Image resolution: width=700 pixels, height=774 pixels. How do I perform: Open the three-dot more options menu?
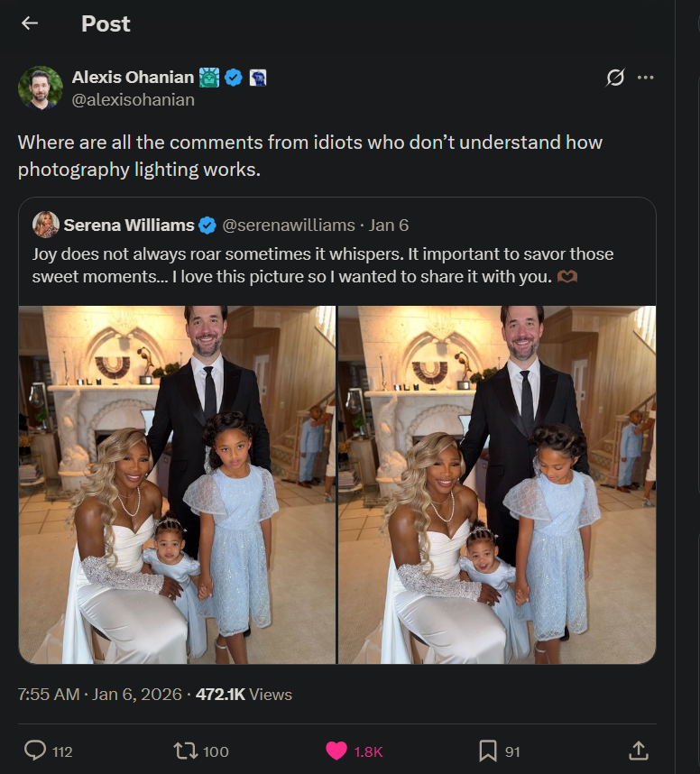[645, 78]
